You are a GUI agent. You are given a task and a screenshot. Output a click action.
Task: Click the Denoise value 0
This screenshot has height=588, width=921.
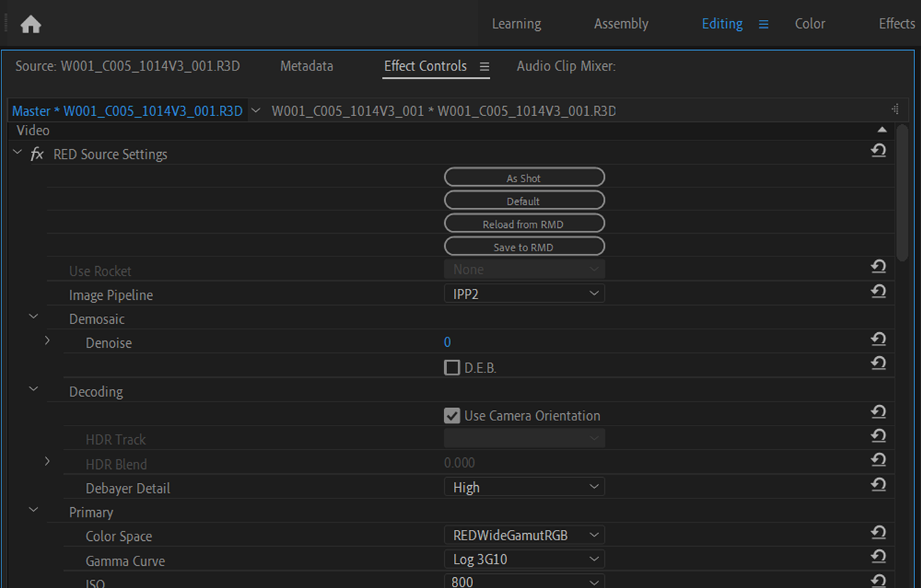(x=447, y=342)
